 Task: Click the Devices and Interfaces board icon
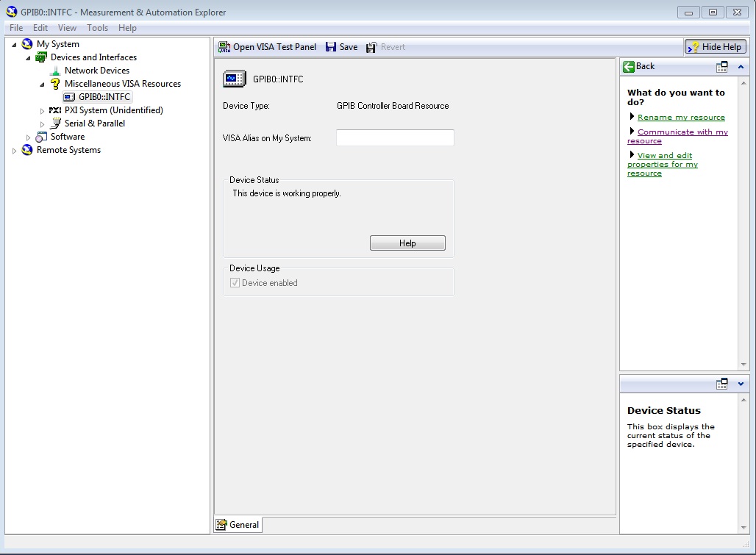(x=41, y=57)
